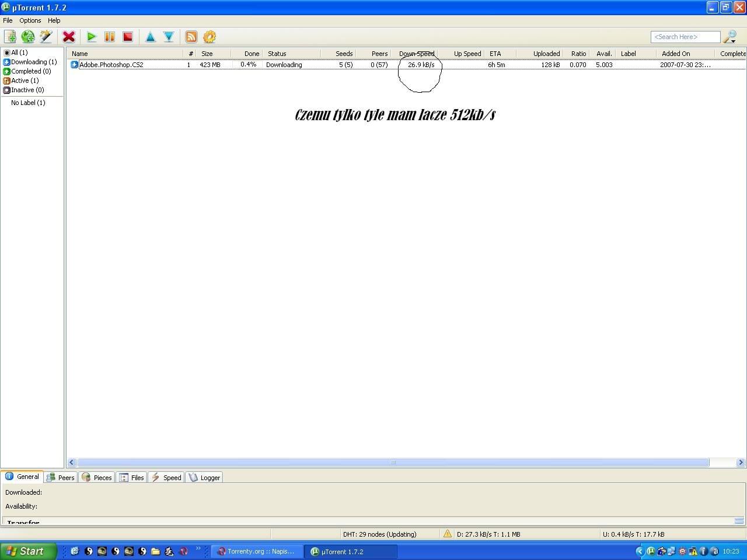Select the Adobe.Photoshop.CS2 torrent row
747x560 pixels.
tap(406, 65)
